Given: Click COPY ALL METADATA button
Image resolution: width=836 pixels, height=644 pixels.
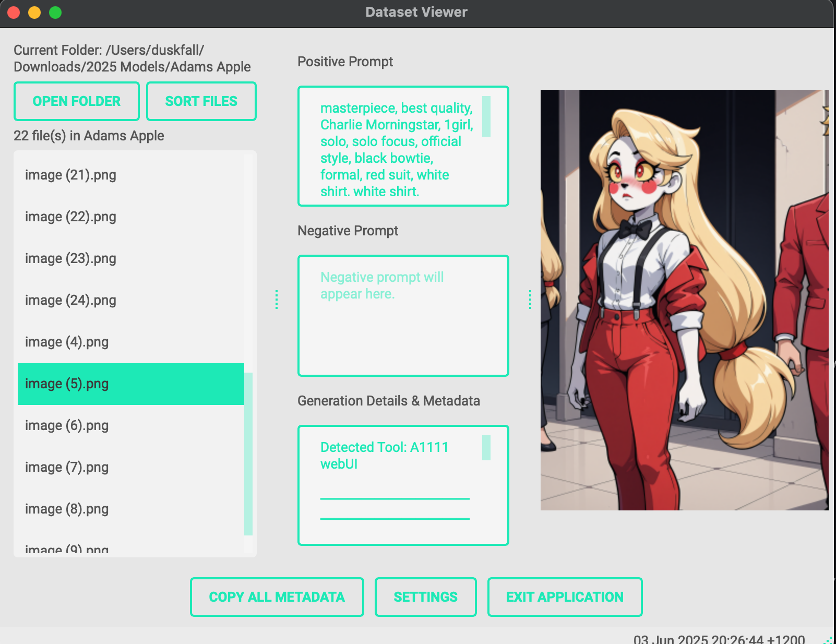Looking at the screenshot, I should (277, 597).
